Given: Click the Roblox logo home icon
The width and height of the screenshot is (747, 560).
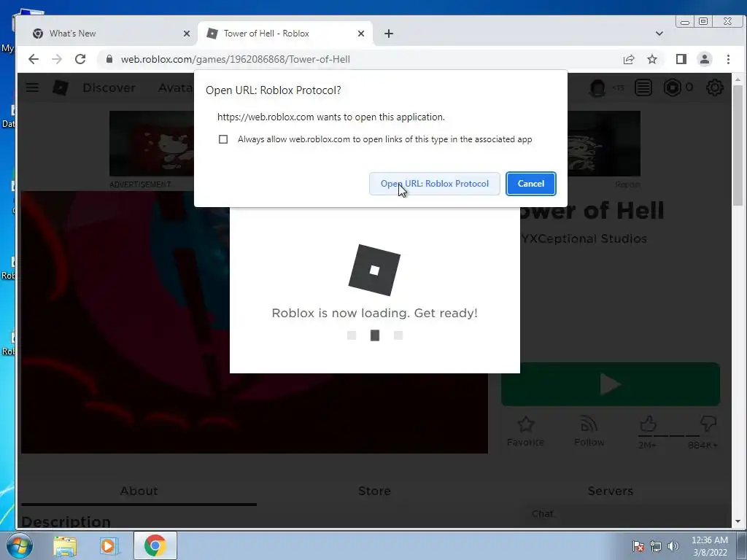Looking at the screenshot, I should (61, 87).
